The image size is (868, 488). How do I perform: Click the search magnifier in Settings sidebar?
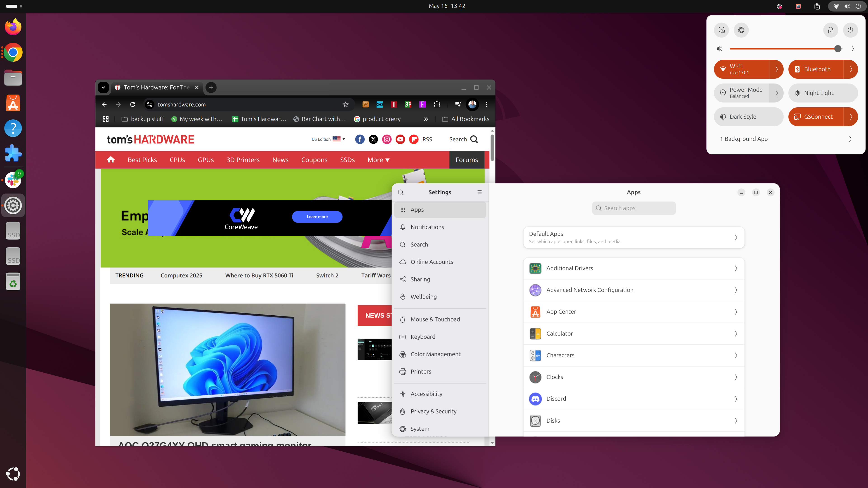[x=401, y=192]
